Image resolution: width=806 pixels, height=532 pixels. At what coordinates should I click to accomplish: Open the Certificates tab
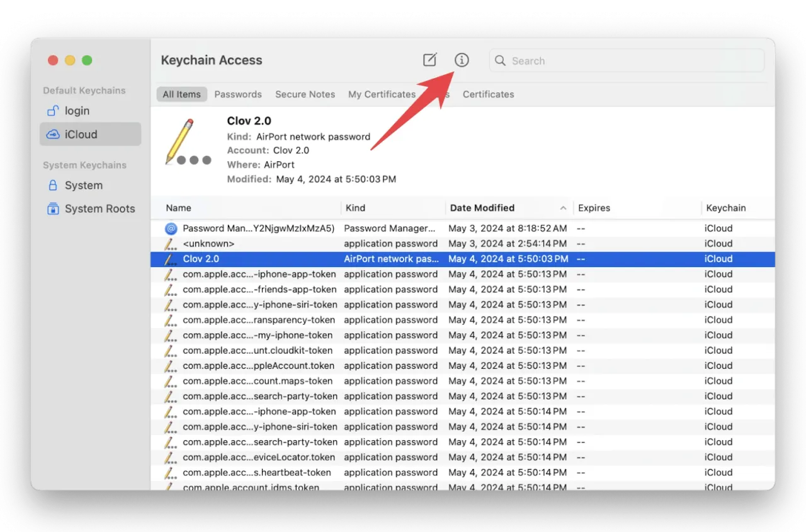pos(488,94)
